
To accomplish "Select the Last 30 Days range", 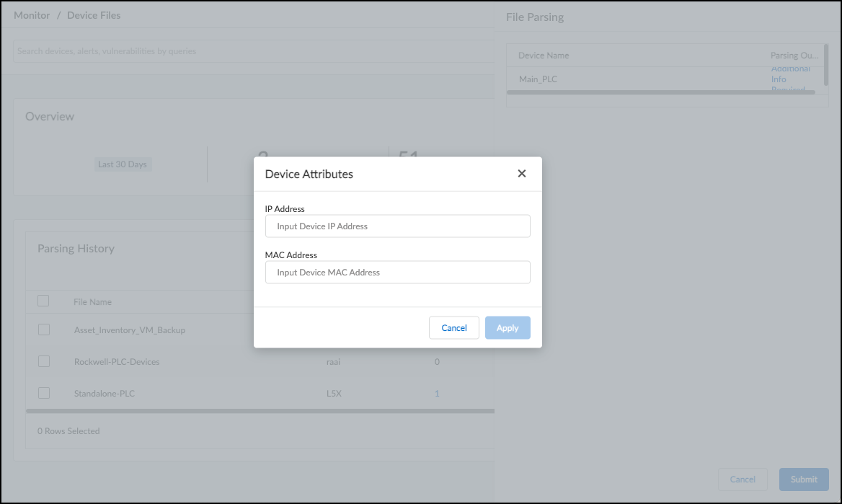I will click(x=123, y=164).
